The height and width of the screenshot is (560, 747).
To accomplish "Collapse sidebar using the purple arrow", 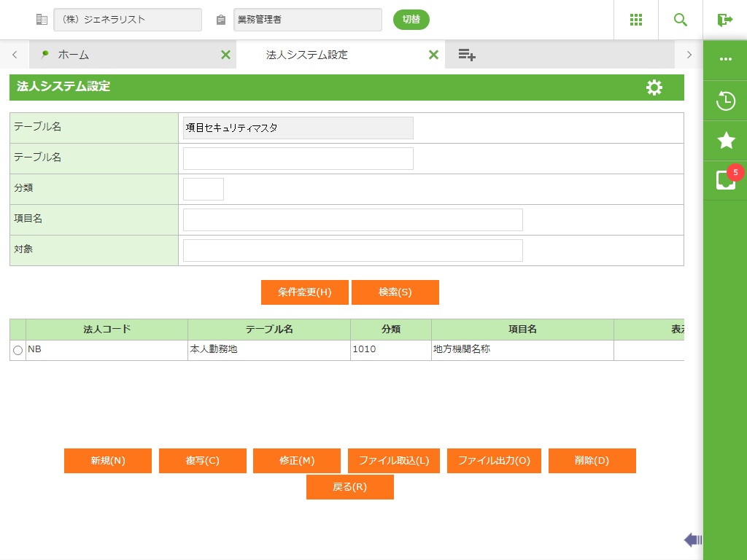I will point(692,540).
